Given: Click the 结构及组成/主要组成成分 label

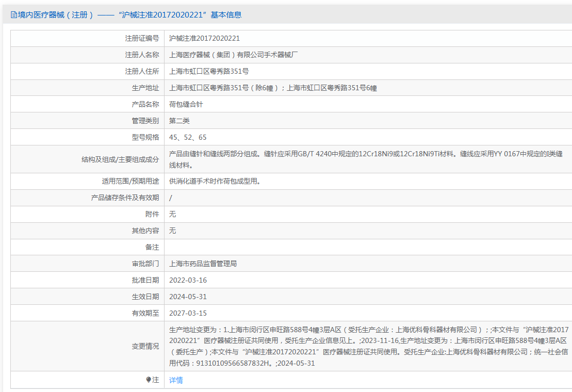Looking at the screenshot, I should pyautogui.click(x=120, y=159).
